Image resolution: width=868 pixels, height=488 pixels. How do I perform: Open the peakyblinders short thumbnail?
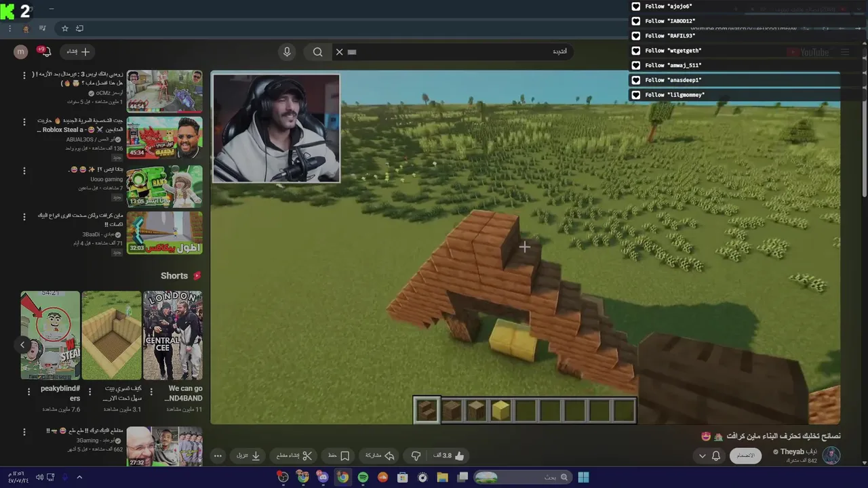[x=50, y=335]
